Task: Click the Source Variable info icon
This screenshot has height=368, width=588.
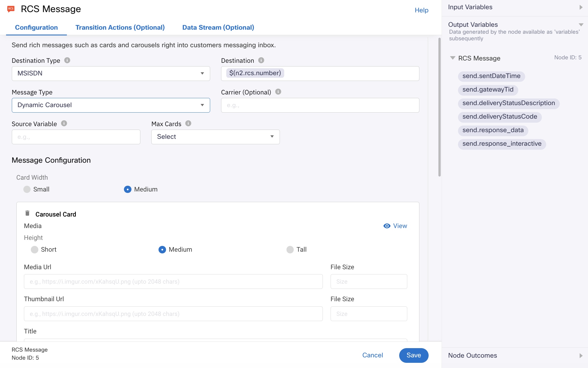Action: [64, 123]
